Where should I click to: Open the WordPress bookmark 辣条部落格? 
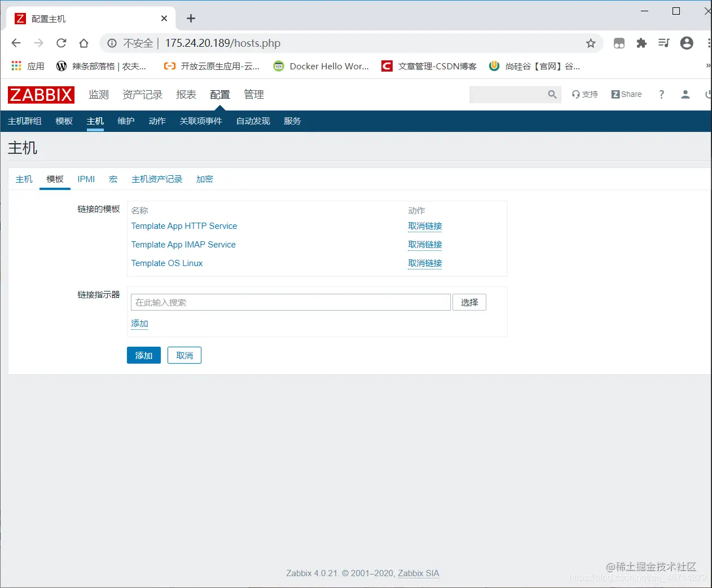101,66
